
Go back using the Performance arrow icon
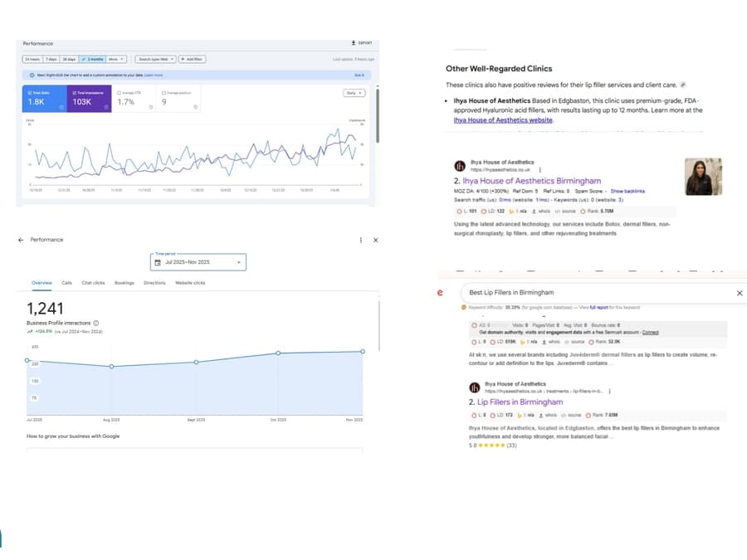[21, 240]
